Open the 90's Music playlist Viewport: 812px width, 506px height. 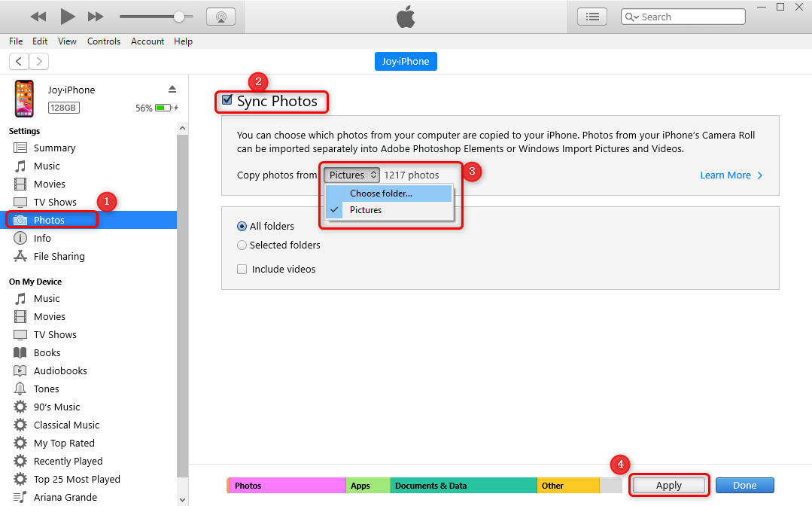(88, 407)
